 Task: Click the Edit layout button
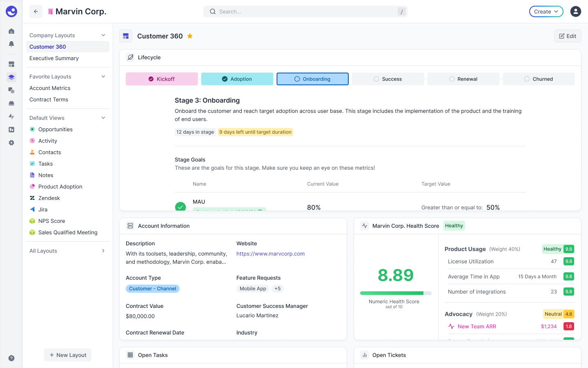567,36
